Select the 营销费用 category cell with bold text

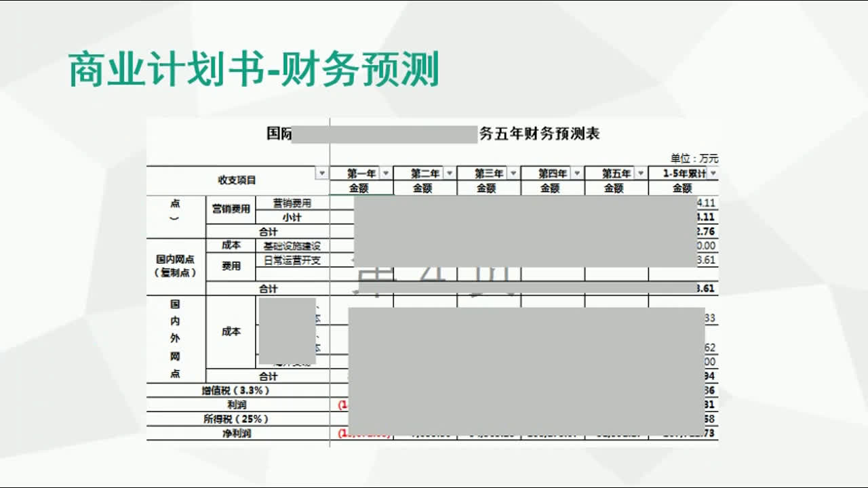231,209
